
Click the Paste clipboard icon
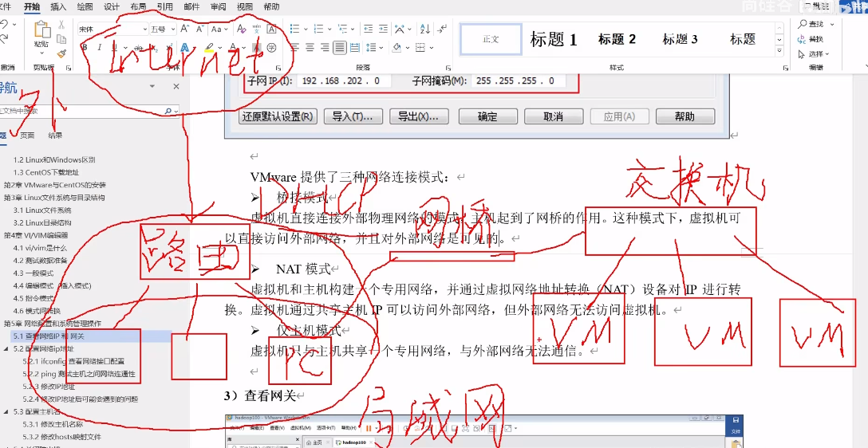pos(42,30)
